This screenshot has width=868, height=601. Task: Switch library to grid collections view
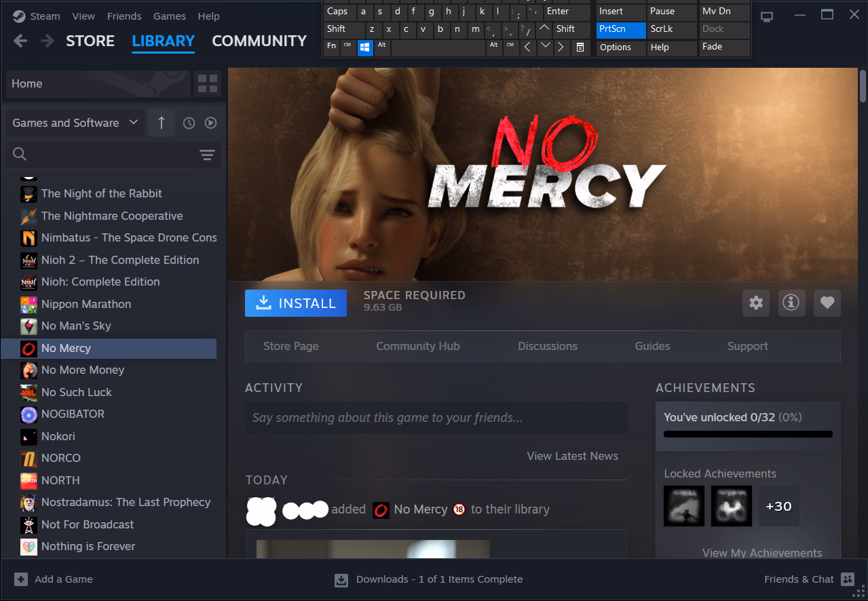[x=208, y=84]
